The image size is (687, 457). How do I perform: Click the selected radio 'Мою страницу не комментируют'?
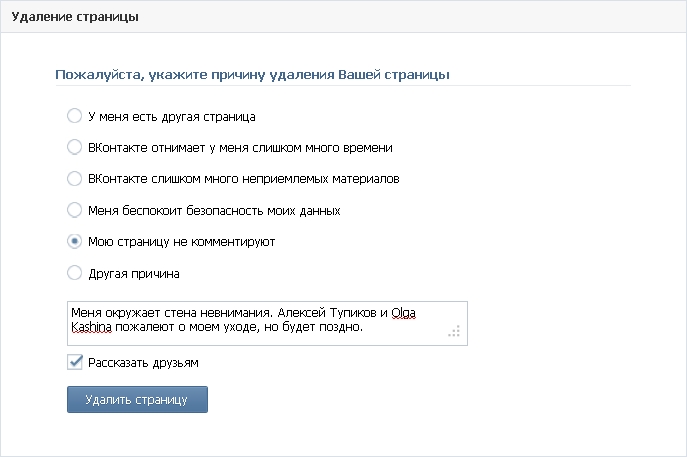pyautogui.click(x=74, y=241)
